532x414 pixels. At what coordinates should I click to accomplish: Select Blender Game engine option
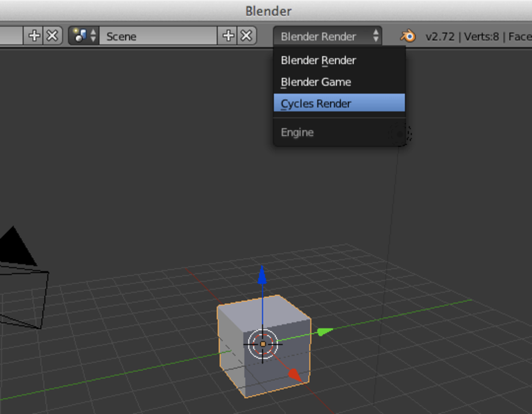point(339,82)
